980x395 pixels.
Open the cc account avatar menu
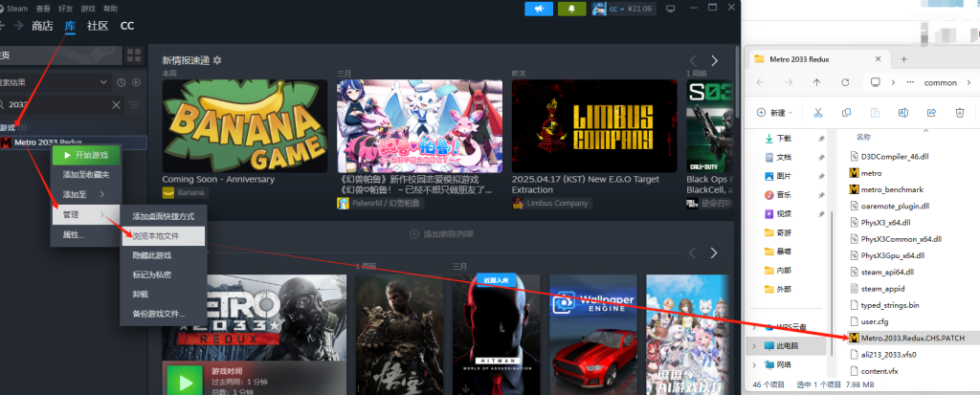[599, 8]
